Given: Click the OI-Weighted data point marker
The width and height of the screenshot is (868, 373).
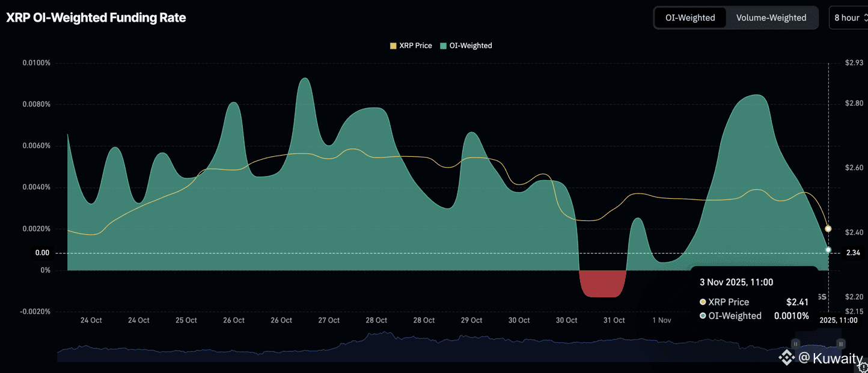Looking at the screenshot, I should click(x=828, y=250).
